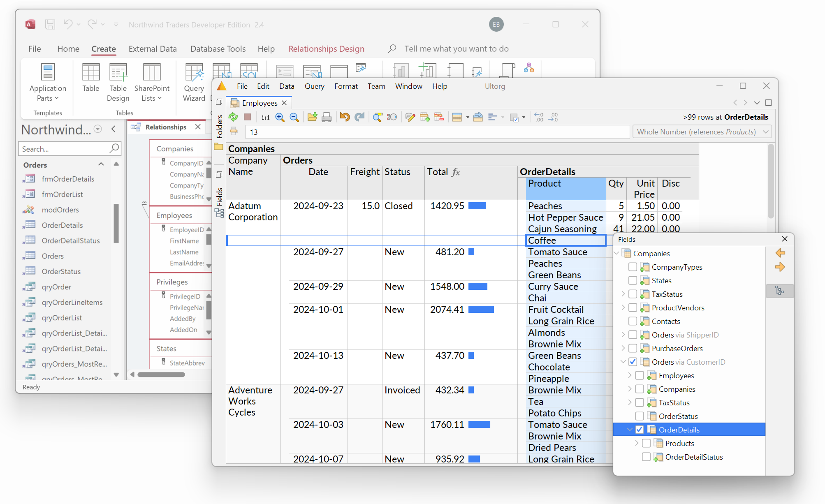Viewport: 825px width, 504px height.
Task: Select the zoom-in magnifier icon
Action: (280, 117)
